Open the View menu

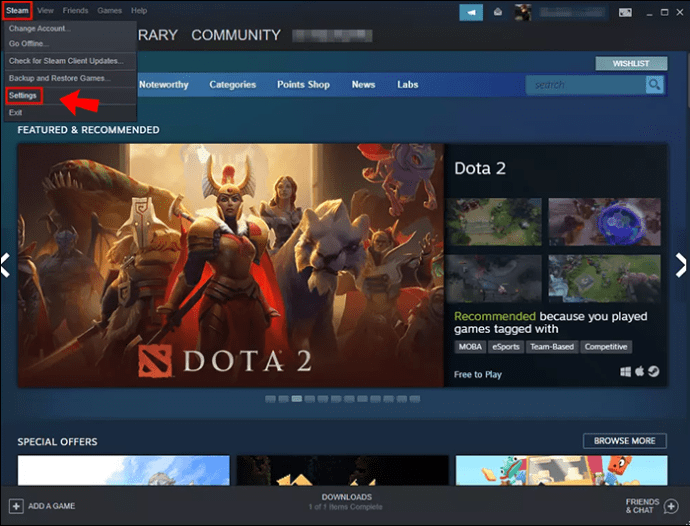click(x=45, y=11)
